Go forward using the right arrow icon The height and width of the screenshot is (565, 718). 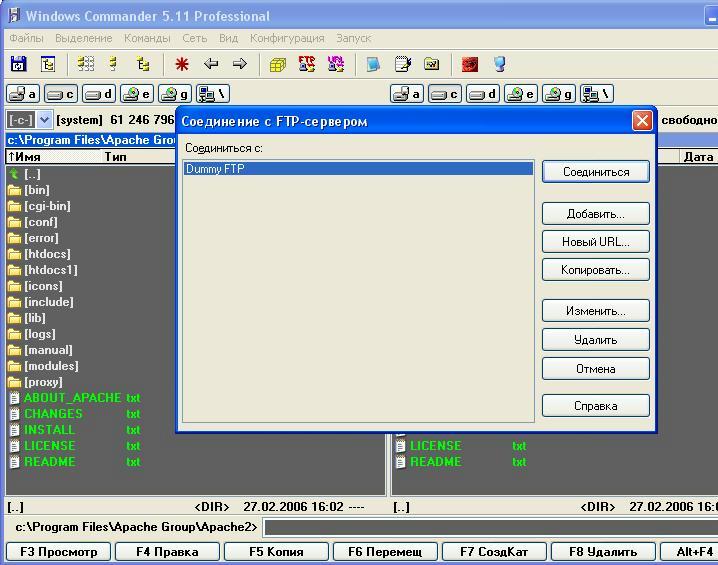click(x=239, y=64)
